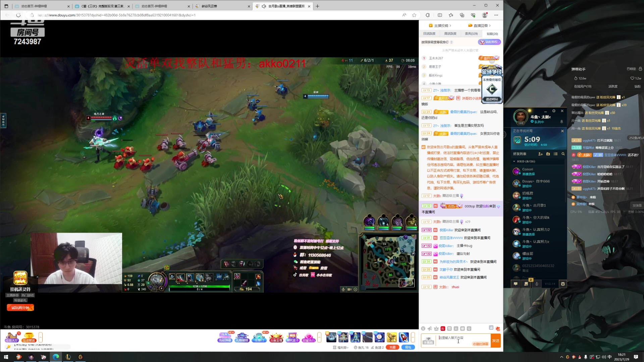Add folder icon in League friends list

[x=548, y=154]
